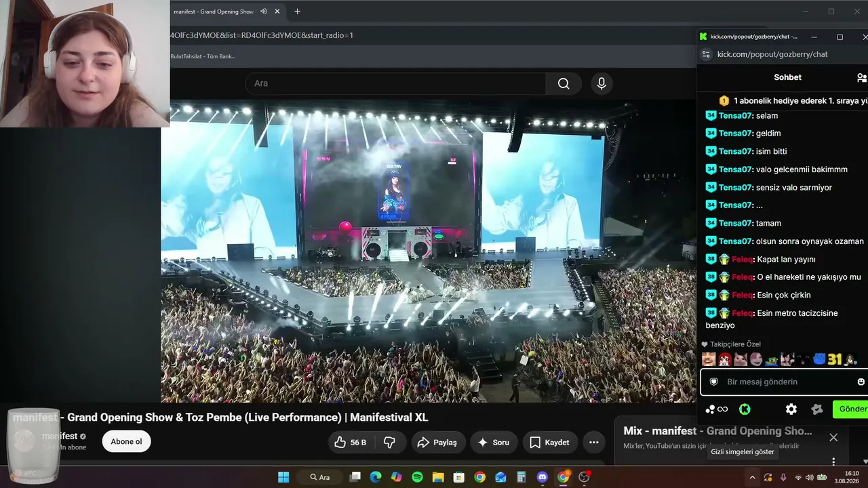This screenshot has height=488, width=868.
Task: Open site info for kick.com popout
Action: point(706,54)
